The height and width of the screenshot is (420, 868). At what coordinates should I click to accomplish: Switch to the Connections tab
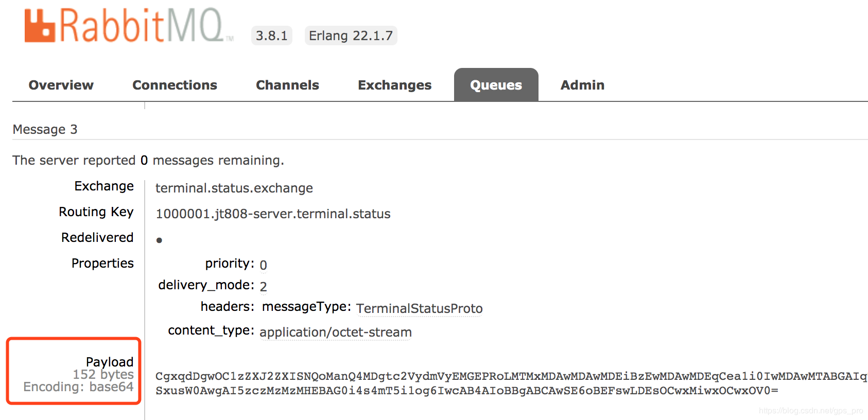[x=175, y=85]
